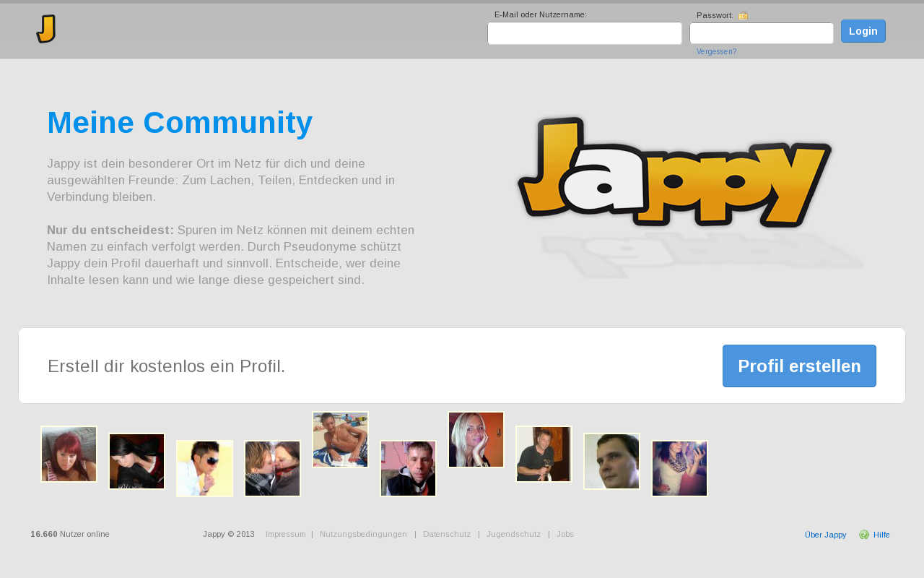Open profile photo of seated man in black shirt

coord(544,454)
